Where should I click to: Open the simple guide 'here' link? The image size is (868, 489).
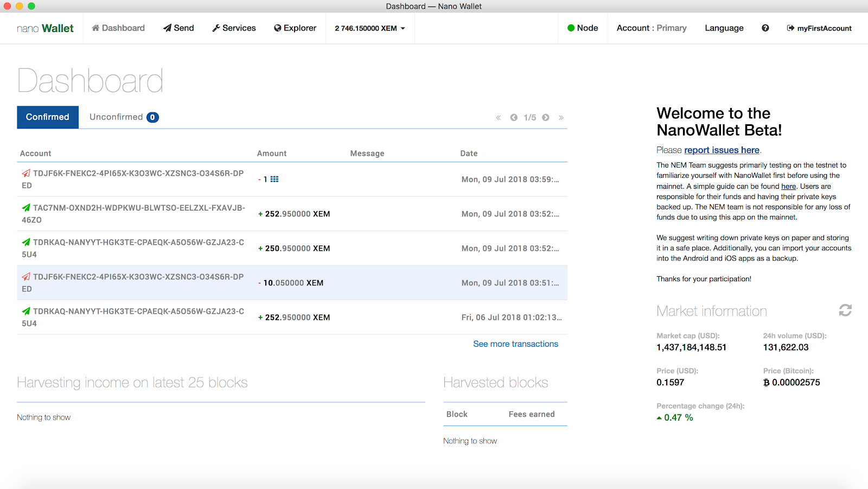coord(788,186)
